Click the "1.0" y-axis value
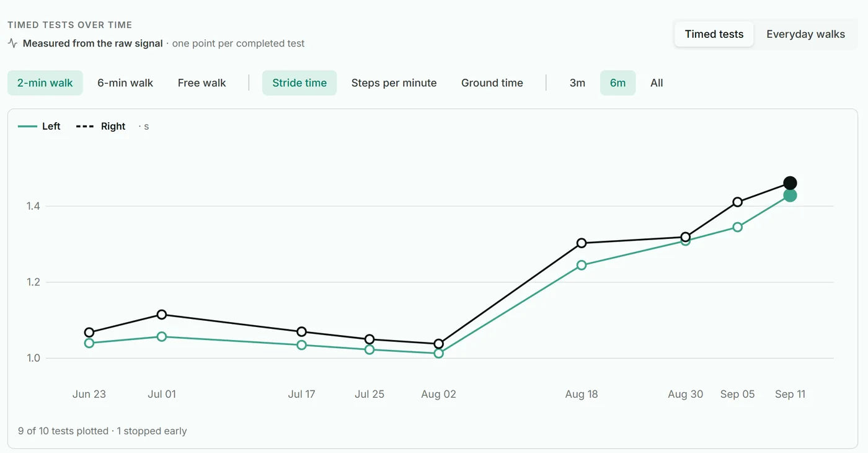This screenshot has height=453, width=868. coord(33,358)
